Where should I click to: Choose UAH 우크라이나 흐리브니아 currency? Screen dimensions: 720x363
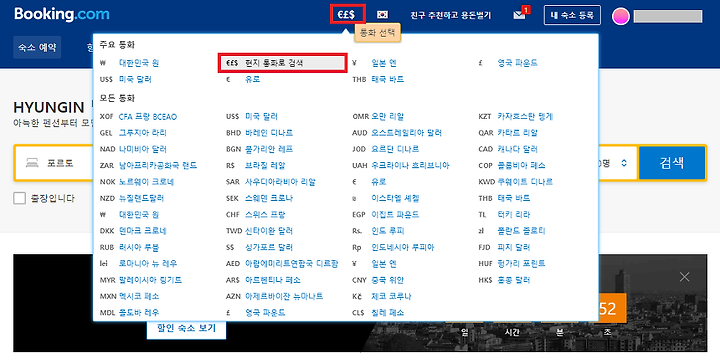coord(401,165)
